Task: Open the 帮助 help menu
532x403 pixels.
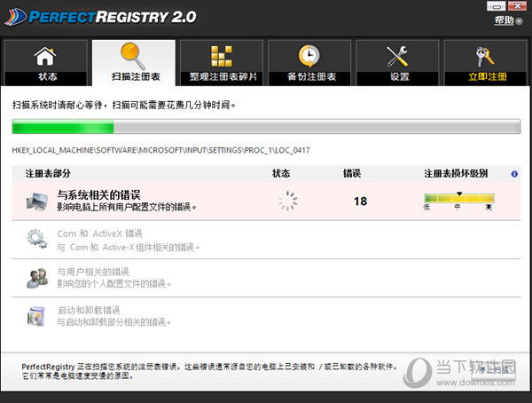Action: [x=508, y=20]
